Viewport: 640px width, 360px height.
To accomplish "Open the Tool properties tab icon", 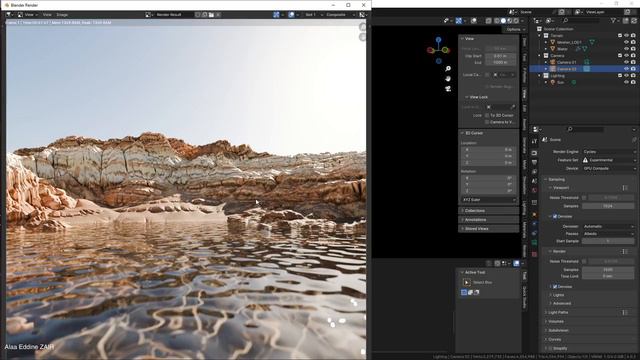I will 534,141.
